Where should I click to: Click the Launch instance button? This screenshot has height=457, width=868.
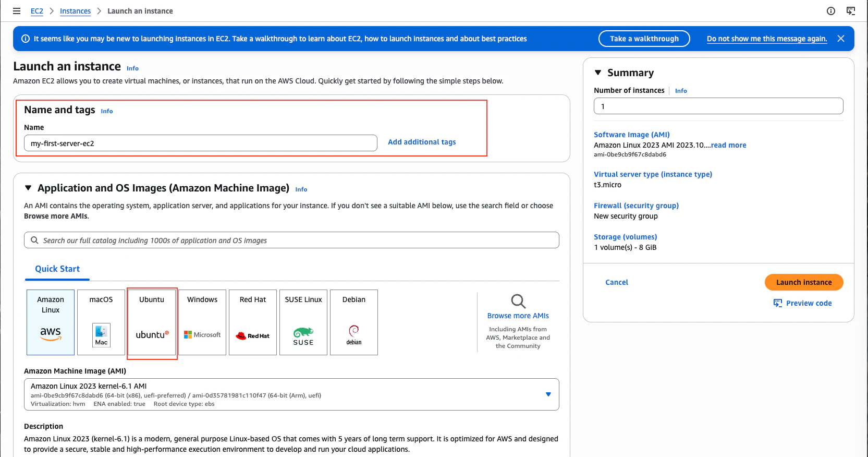click(x=804, y=282)
